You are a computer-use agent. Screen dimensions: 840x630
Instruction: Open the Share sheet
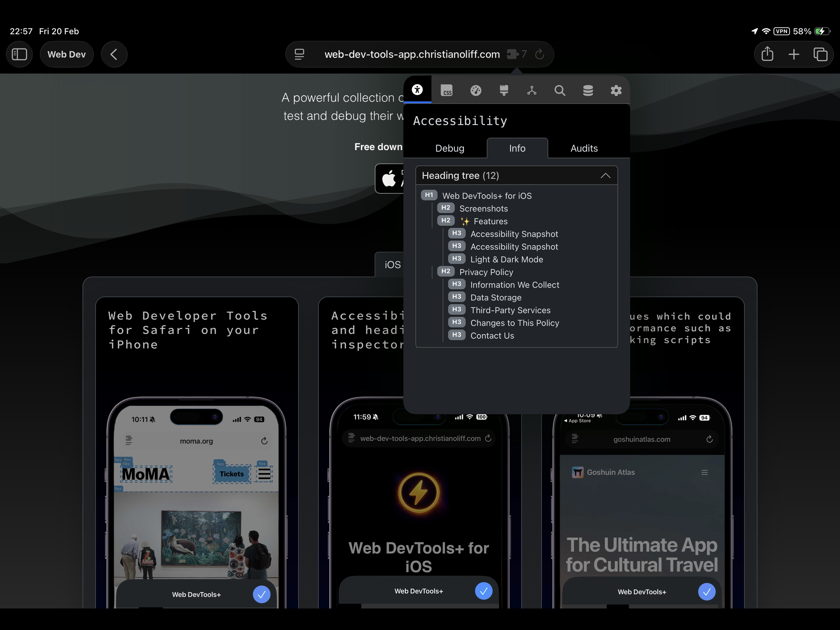(x=767, y=54)
